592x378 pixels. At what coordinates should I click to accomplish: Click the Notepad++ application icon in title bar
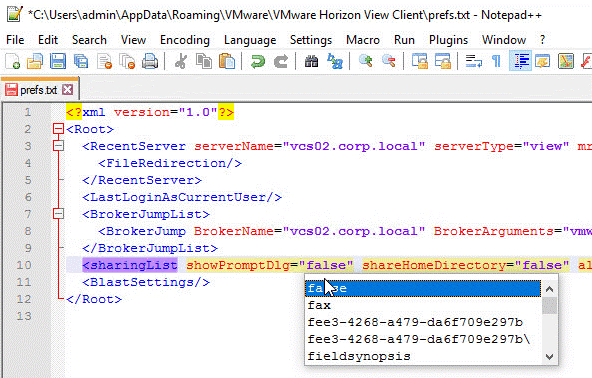click(x=15, y=14)
